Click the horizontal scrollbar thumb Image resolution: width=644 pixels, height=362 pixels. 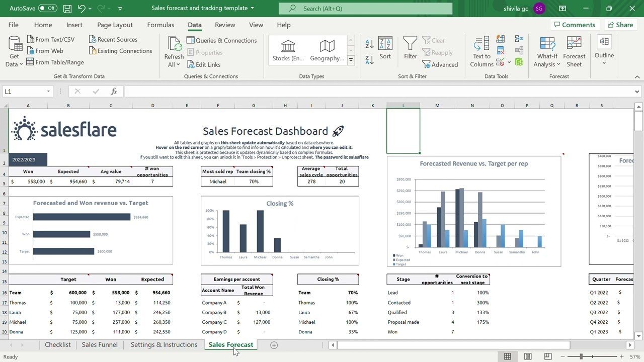454,345
